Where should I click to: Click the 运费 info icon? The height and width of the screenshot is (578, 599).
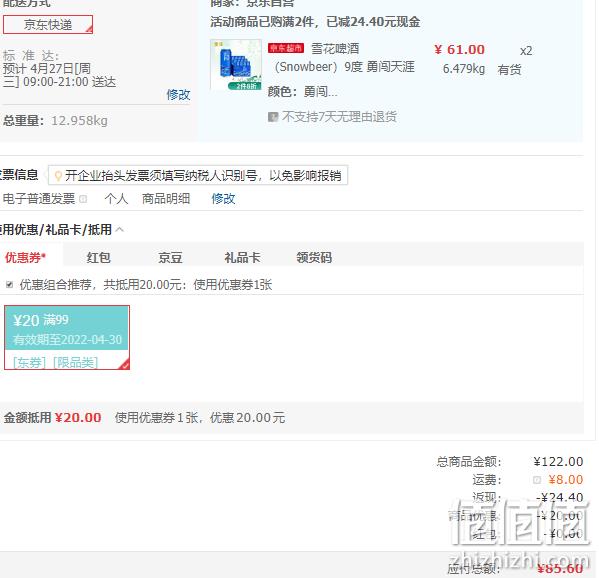pos(537,480)
